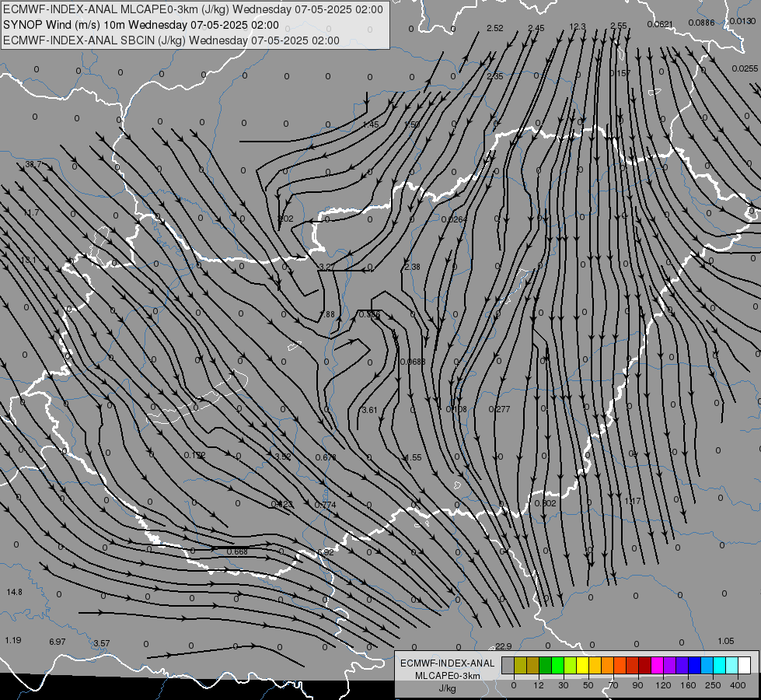Click the map value 0.802
Viewport: 761px width, 700px height.
pos(545,503)
